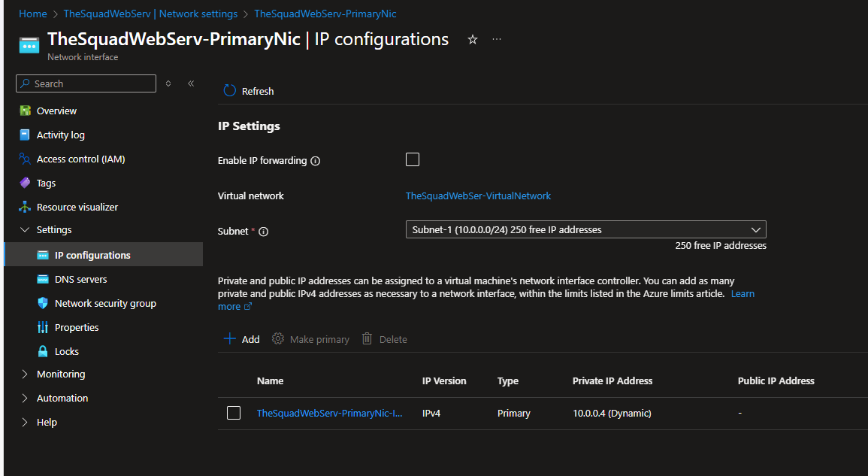Open the more options ellipsis in header
The height and width of the screenshot is (476, 868).
[x=497, y=39]
